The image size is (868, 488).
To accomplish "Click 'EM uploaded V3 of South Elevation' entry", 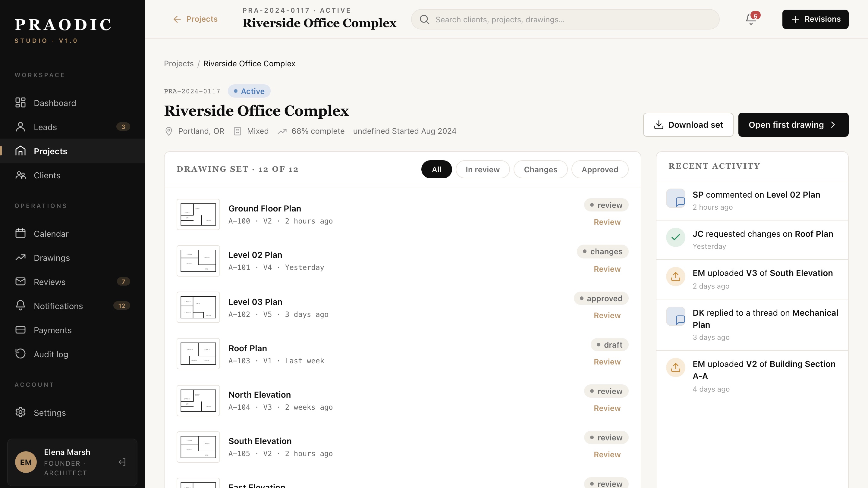I will point(752,279).
